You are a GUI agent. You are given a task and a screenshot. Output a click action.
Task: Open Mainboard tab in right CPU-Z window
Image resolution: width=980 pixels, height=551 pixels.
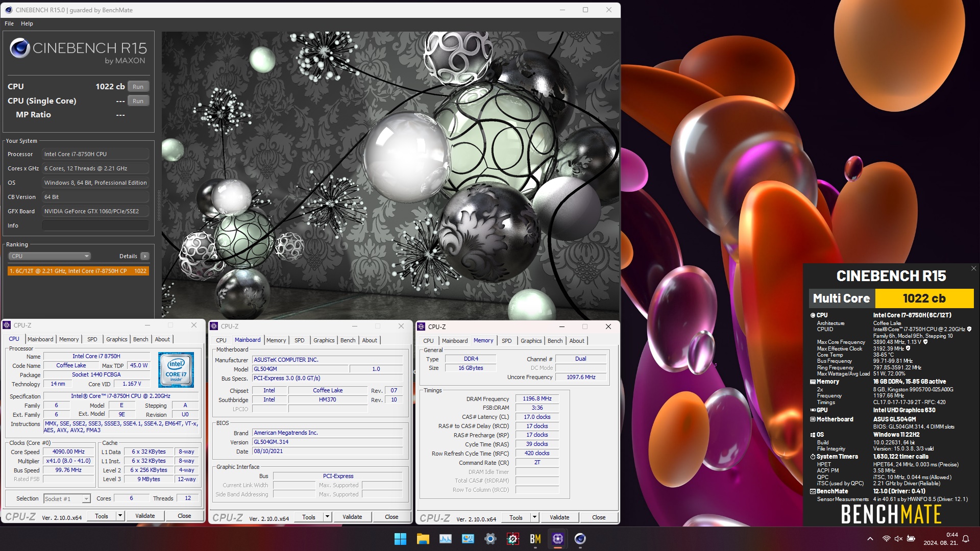coord(455,341)
